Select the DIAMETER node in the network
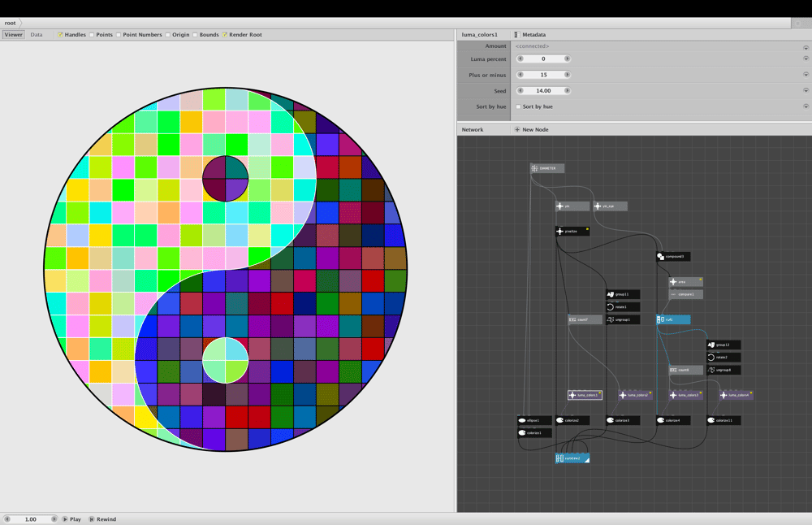 coord(546,168)
